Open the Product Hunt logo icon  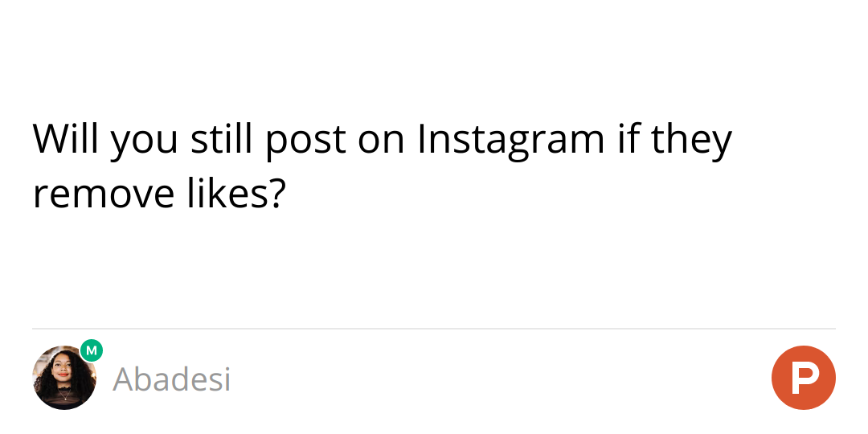point(804,378)
